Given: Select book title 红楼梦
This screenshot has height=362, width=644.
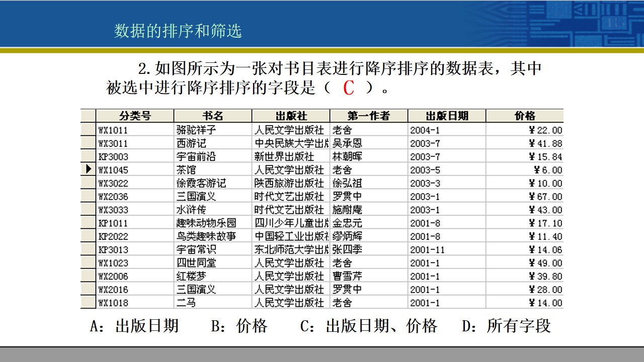Looking at the screenshot, I should pyautogui.click(x=191, y=276).
